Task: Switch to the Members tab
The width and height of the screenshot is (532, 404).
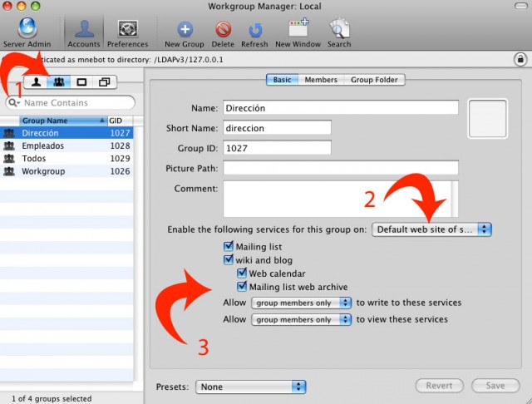Action: 321,80
